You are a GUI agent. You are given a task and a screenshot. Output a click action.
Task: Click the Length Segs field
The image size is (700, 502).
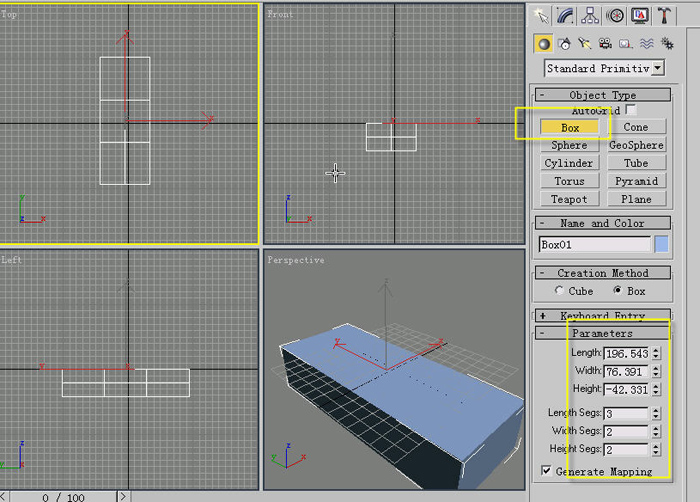[626, 414]
